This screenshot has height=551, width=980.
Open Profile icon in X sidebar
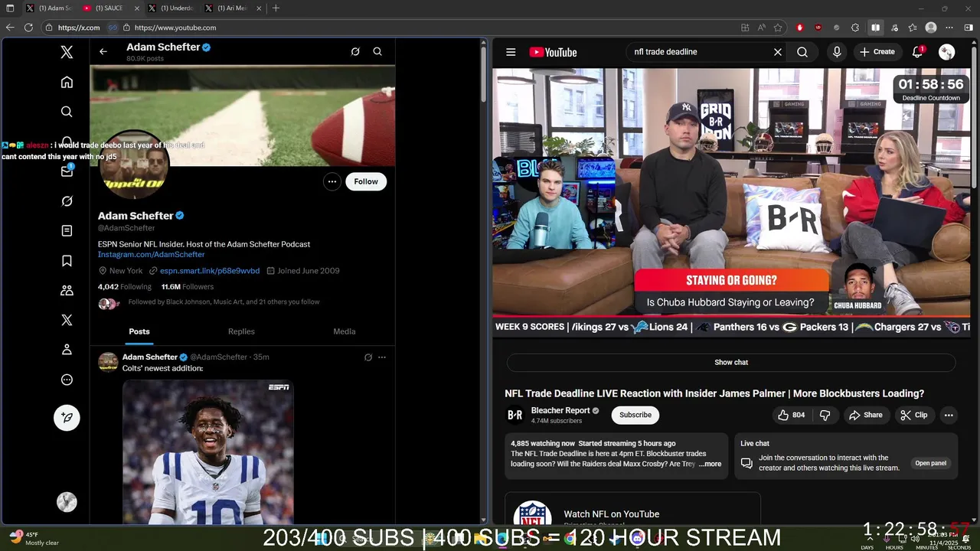pos(67,350)
